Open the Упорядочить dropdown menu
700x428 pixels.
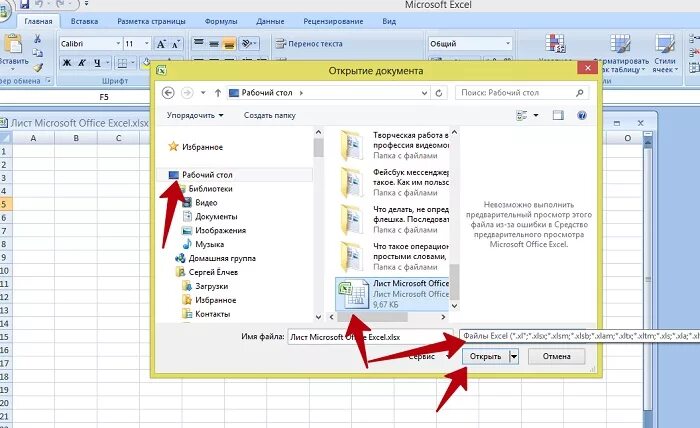tap(195, 115)
